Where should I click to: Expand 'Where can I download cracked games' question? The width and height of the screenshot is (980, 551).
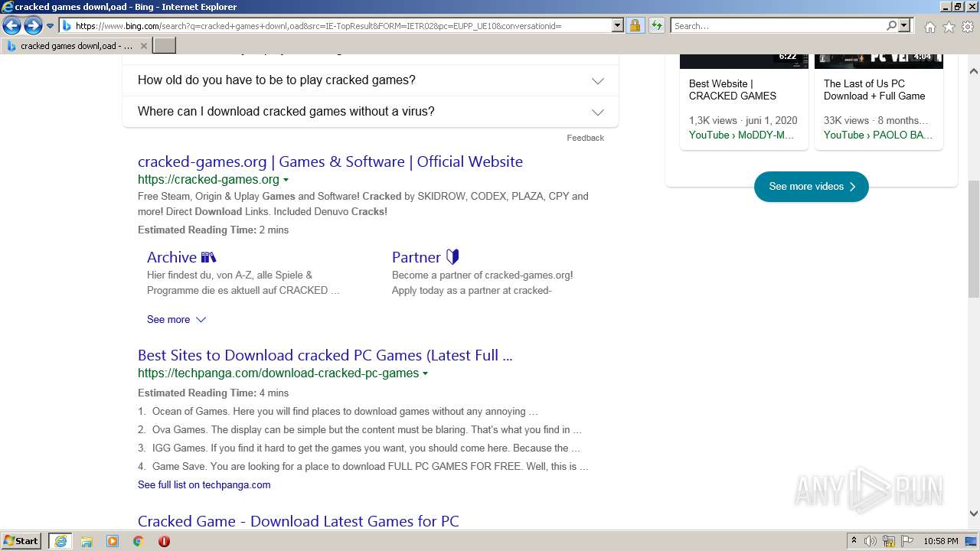pos(371,112)
